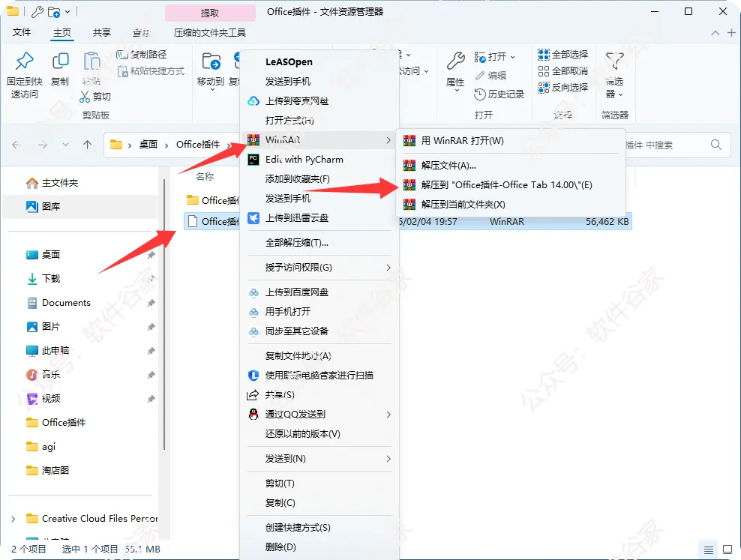The width and height of the screenshot is (741, 560).
Task: Switch to the 共享 ribbon tab
Action: coord(101,32)
